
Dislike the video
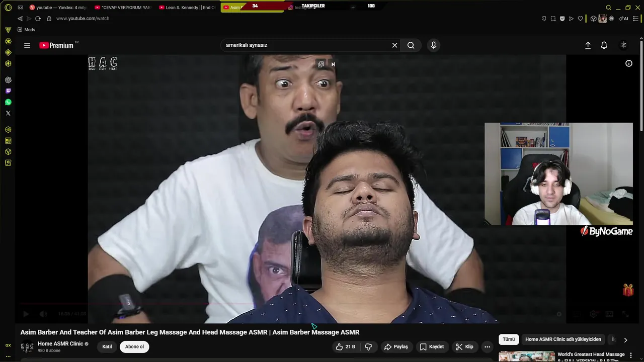tap(368, 346)
